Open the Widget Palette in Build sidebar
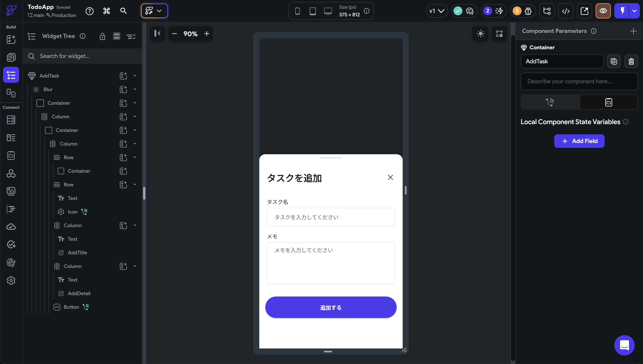The width and height of the screenshot is (643, 364). click(x=11, y=40)
